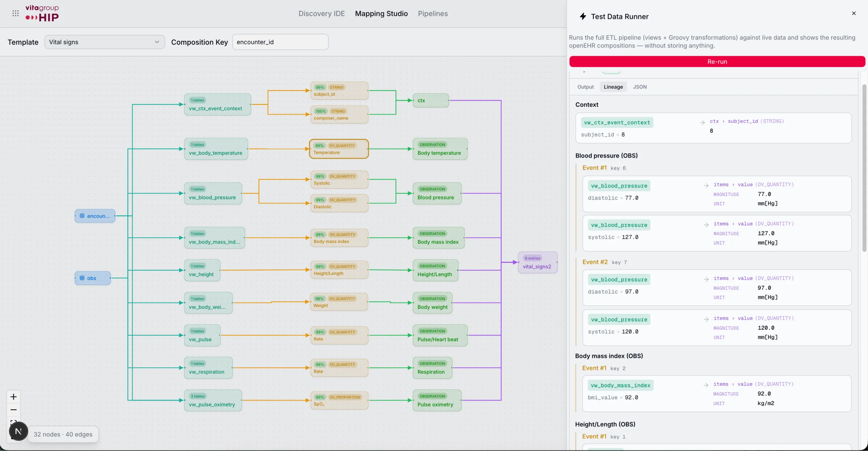The image size is (868, 451).
Task: Click the Composition Key input field
Action: point(280,42)
